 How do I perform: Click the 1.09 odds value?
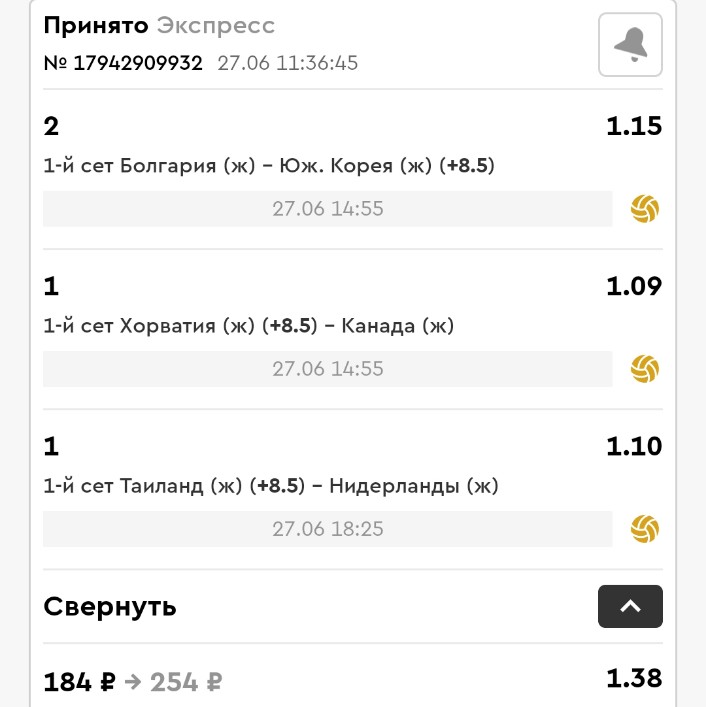634,286
